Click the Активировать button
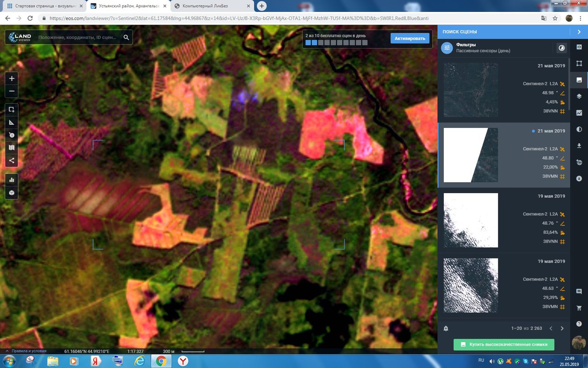 410,38
